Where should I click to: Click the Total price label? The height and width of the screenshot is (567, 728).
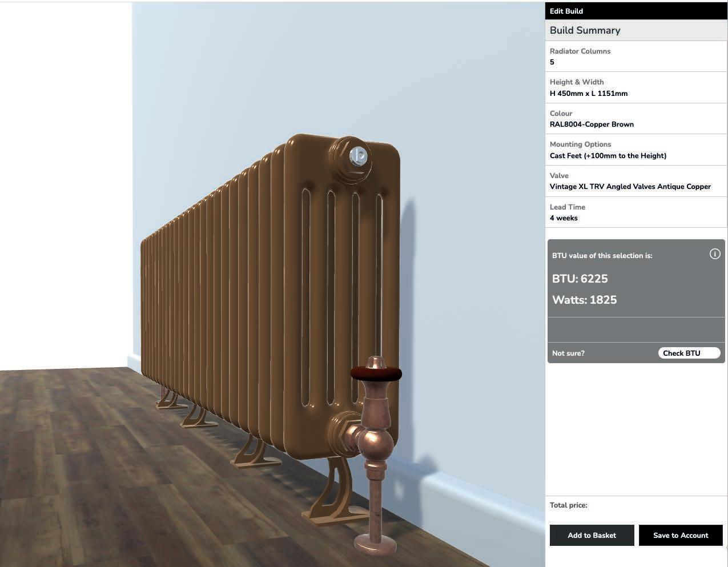(568, 505)
